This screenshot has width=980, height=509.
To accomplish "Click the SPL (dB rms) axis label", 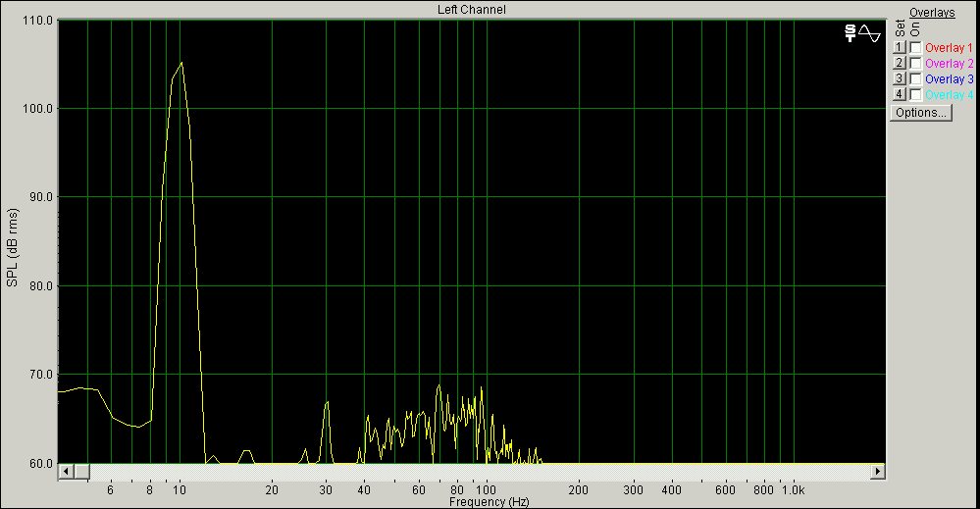I will tap(13, 247).
